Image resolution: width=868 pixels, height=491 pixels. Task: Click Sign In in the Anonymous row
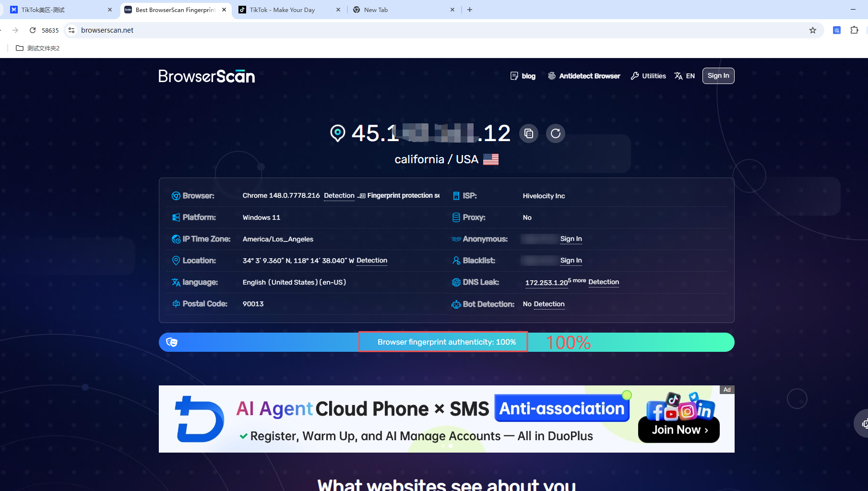pyautogui.click(x=571, y=239)
